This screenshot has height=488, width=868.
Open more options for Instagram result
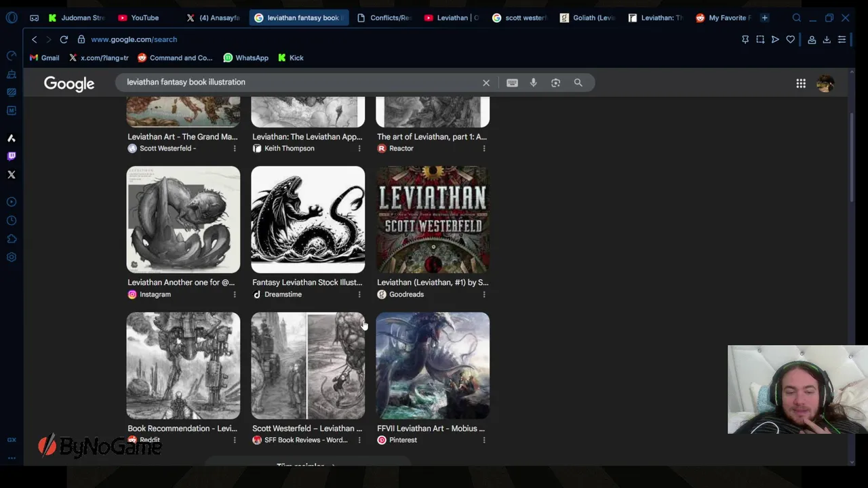tap(235, 294)
